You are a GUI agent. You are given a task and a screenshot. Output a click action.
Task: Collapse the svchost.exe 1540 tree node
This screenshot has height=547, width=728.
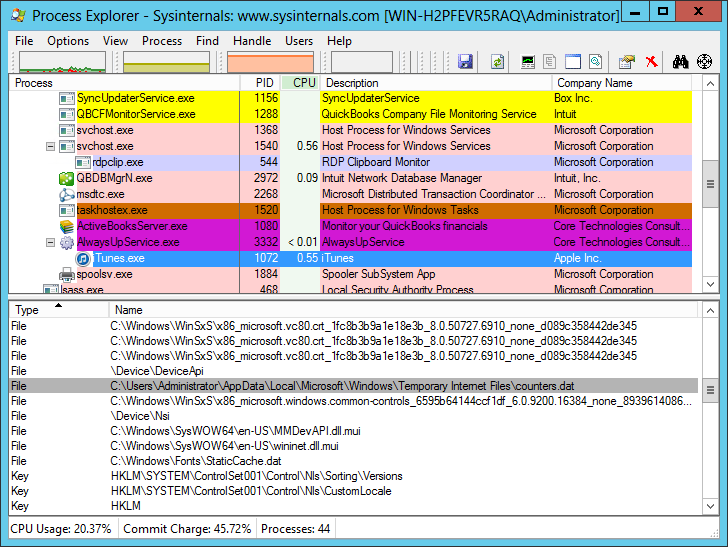[50, 147]
